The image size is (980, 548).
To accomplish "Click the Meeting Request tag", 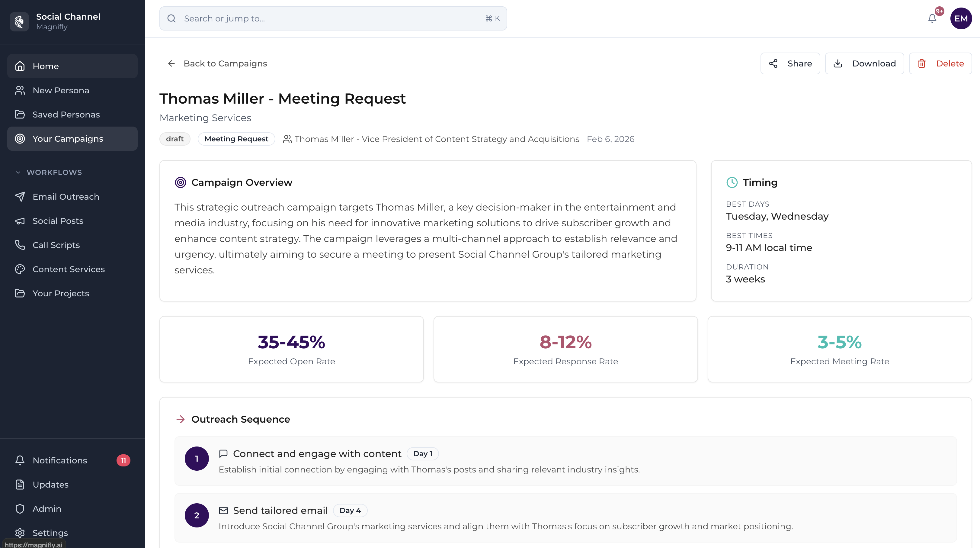I will coord(236,139).
